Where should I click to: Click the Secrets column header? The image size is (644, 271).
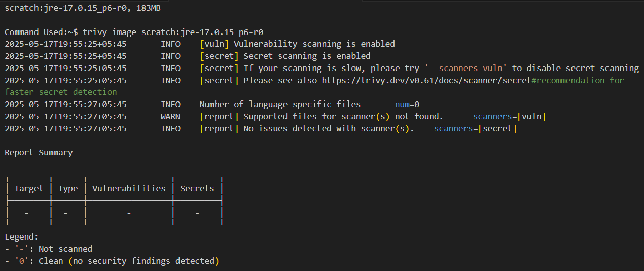[x=197, y=188]
